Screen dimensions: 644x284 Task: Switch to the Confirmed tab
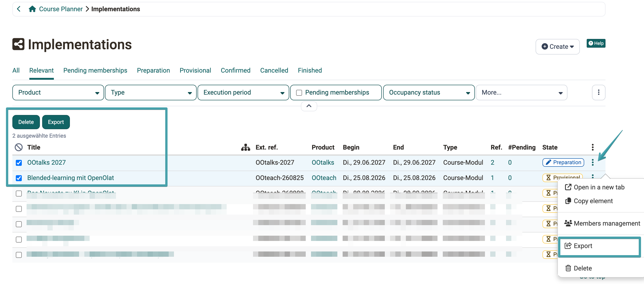[x=236, y=71]
